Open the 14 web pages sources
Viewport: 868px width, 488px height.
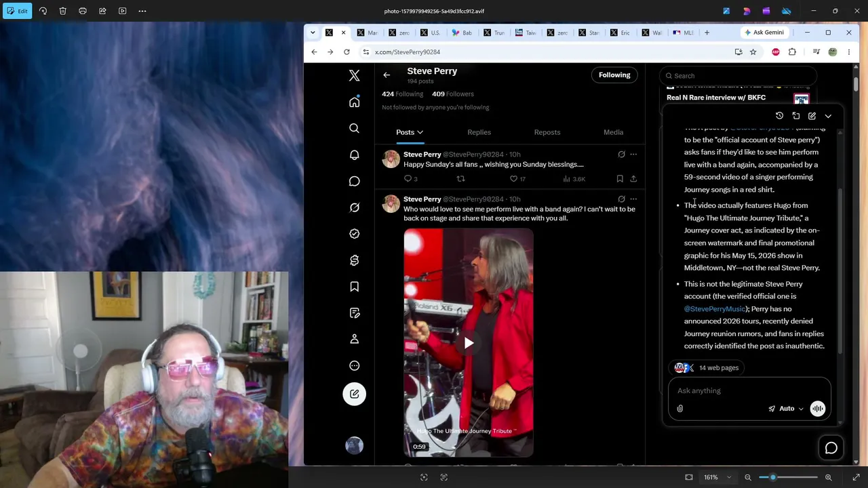coord(707,368)
